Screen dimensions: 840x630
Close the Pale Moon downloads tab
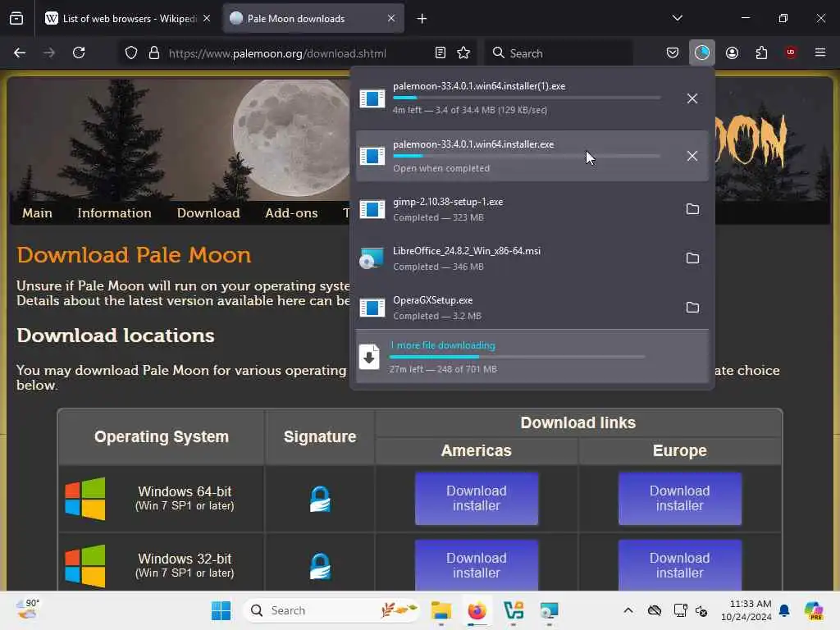click(x=391, y=18)
